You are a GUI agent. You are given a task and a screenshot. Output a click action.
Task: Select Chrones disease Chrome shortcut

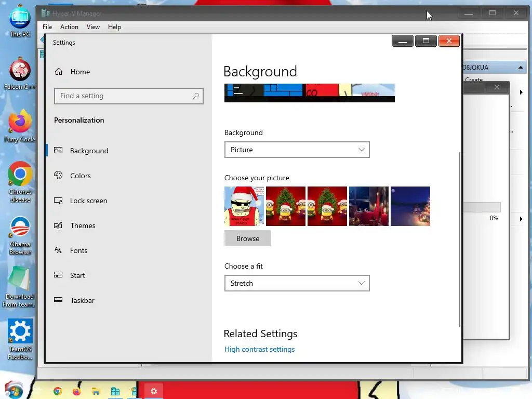(x=20, y=182)
